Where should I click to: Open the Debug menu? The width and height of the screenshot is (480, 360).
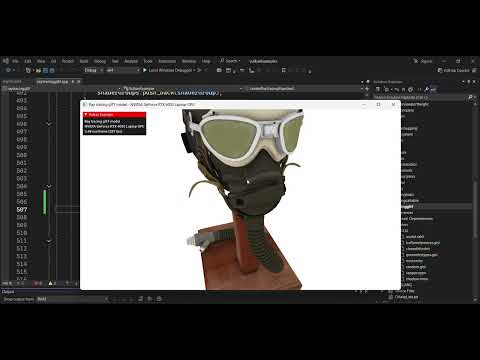(x=100, y=61)
